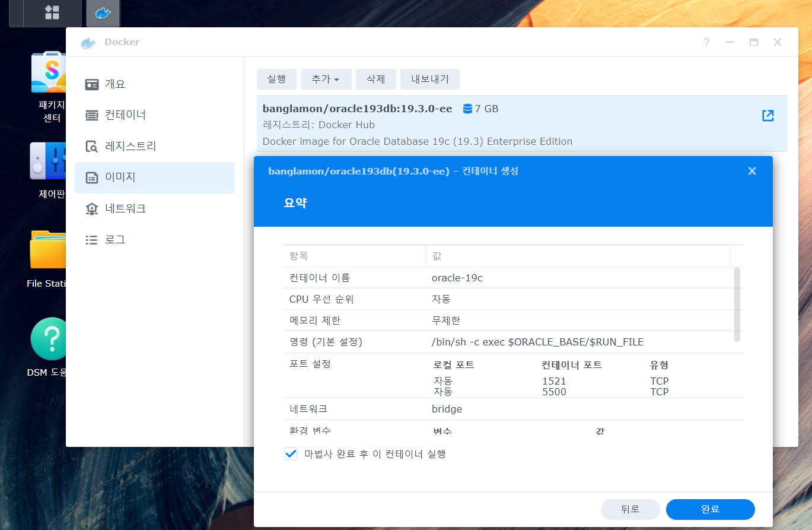The image size is (812, 530).
Task: Click the database size icon beside 7 GB
Action: click(x=467, y=109)
